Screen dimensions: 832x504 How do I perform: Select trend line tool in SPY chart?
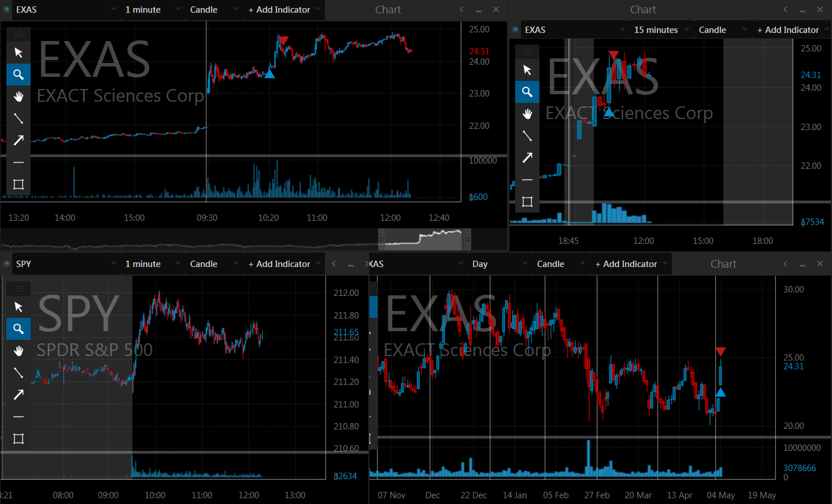click(19, 373)
